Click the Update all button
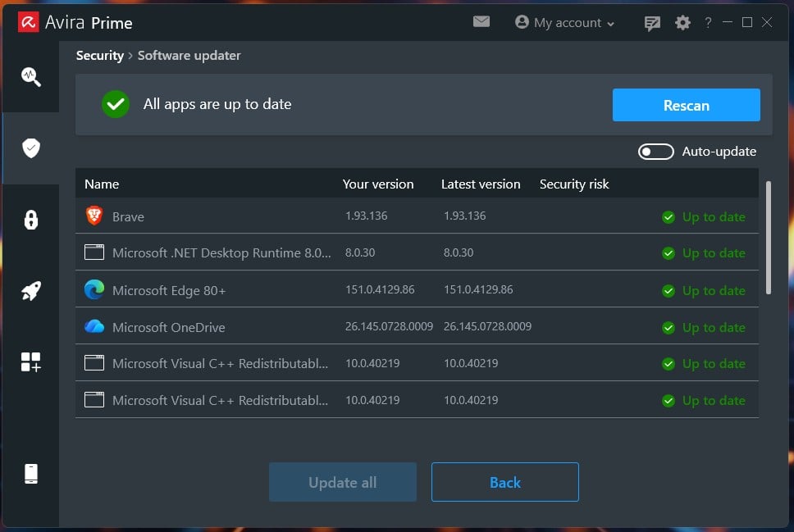 point(343,482)
